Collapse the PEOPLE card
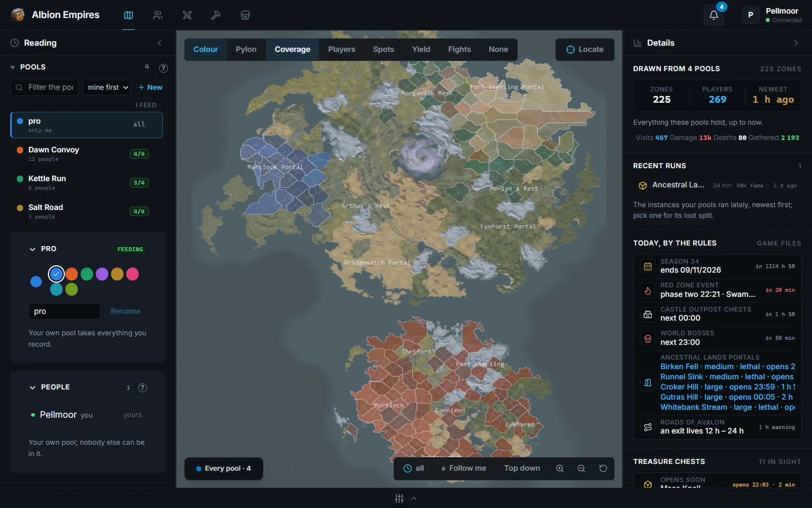 click(x=32, y=387)
